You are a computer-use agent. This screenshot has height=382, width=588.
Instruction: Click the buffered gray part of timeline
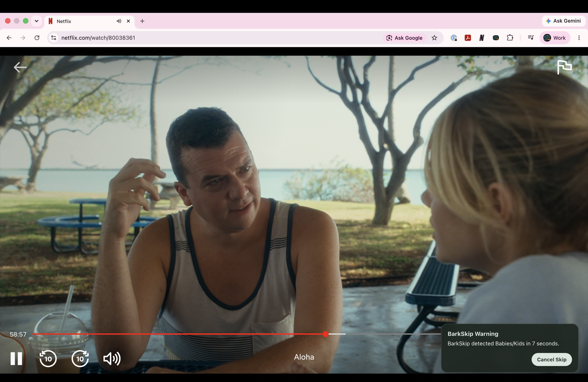[337, 334]
